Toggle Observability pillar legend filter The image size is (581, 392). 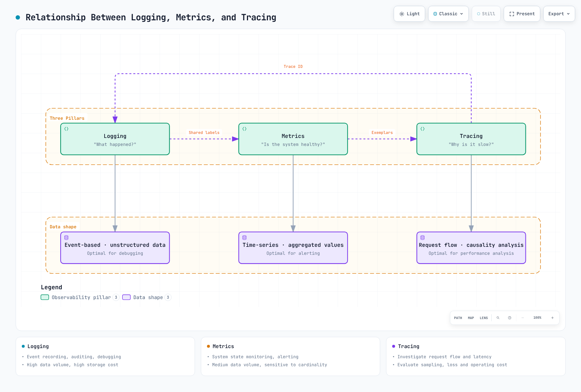tap(80, 297)
